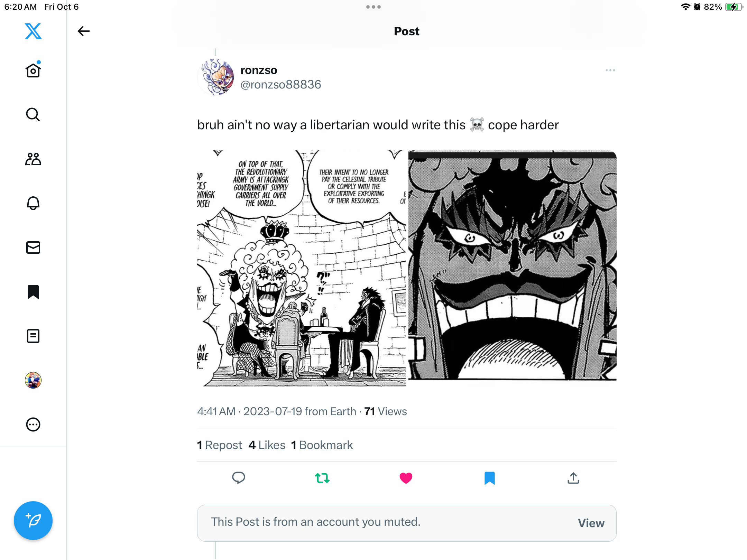The image size is (747, 560).
Task: View the muted account's post
Action: tap(591, 523)
